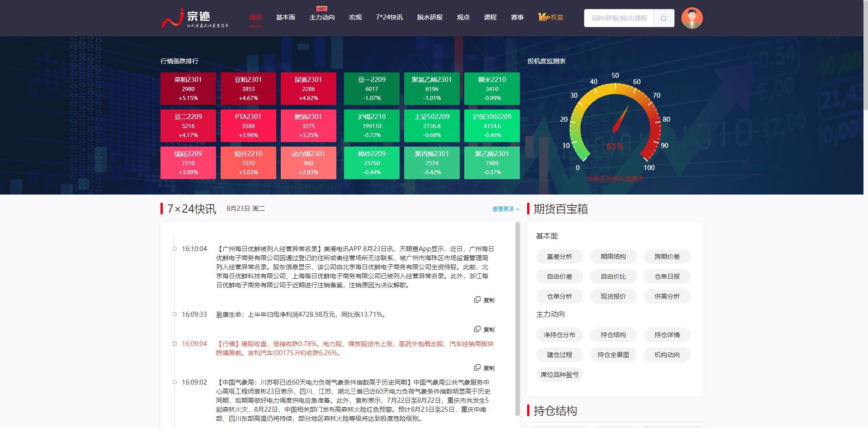Select the 菜粕2301 price tile
Viewport: 868px width, 428px height.
(x=188, y=89)
